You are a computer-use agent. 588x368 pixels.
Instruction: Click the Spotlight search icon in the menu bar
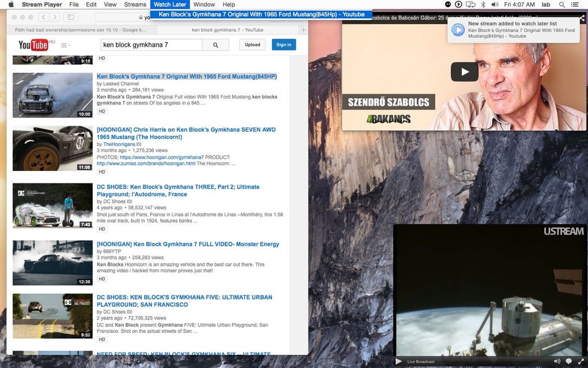(561, 5)
